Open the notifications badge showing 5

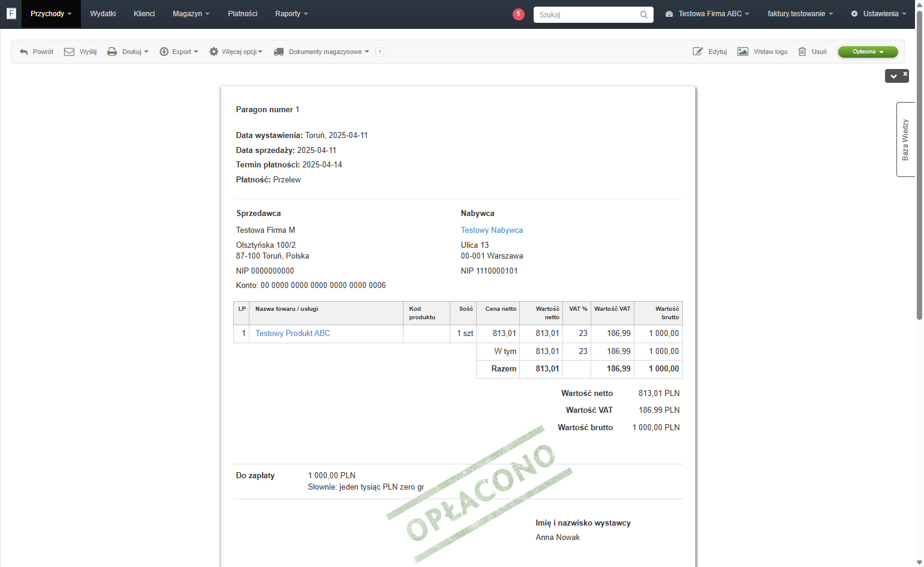(519, 14)
